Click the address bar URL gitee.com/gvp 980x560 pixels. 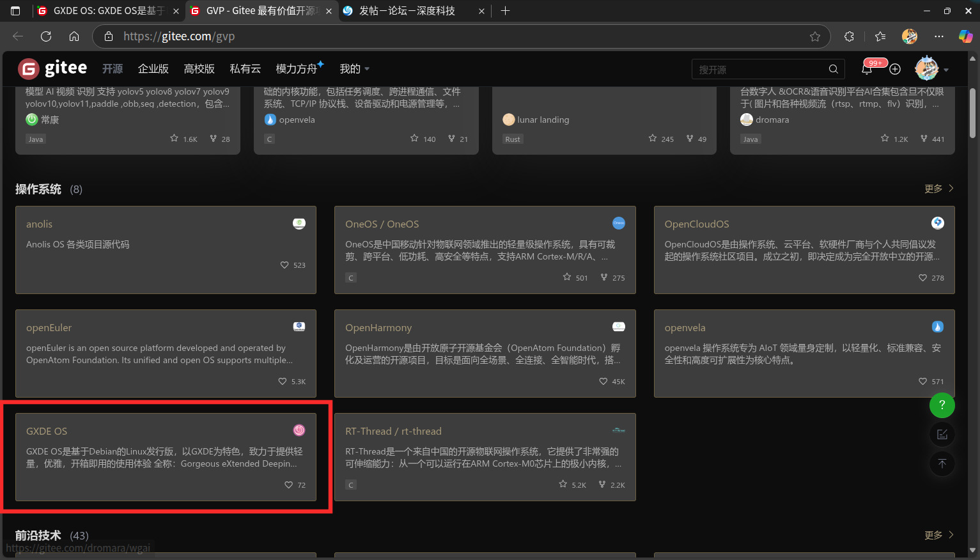[179, 36]
